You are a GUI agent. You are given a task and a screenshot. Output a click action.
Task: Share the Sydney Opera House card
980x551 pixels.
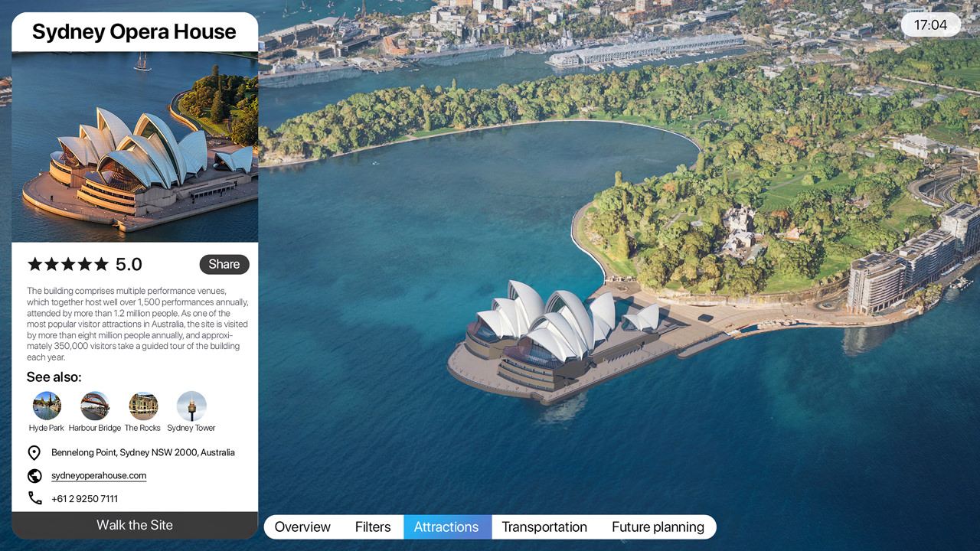224,264
